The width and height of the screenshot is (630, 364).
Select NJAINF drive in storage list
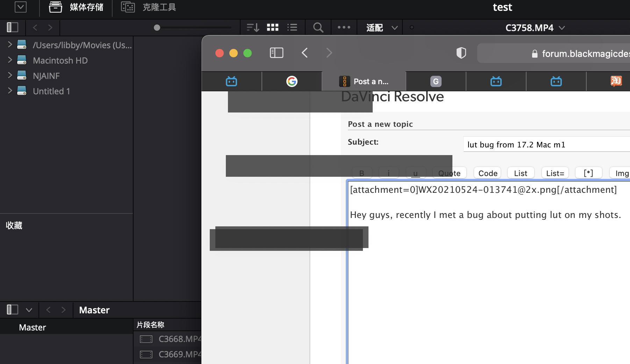point(46,76)
